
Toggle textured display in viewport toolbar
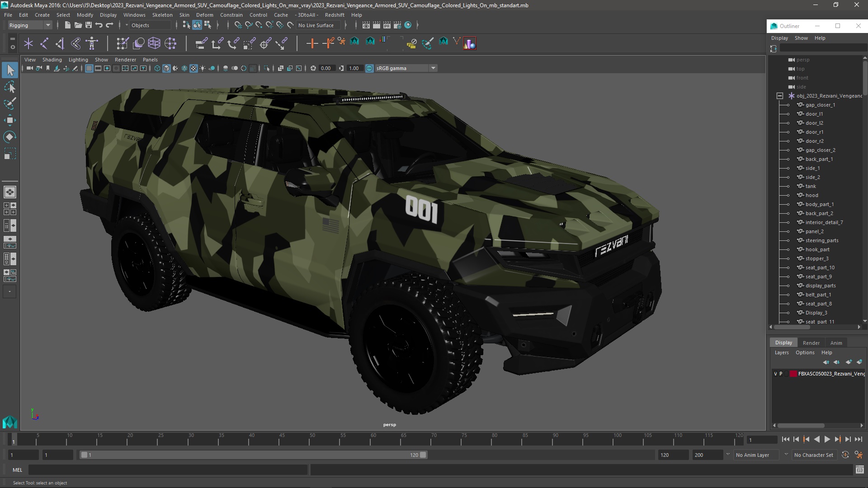click(193, 68)
